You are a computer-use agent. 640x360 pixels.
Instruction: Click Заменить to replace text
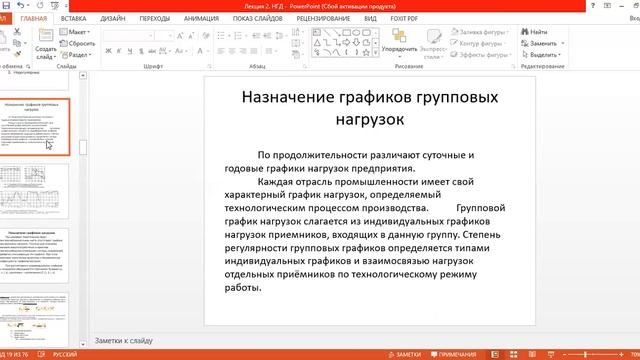point(542,43)
